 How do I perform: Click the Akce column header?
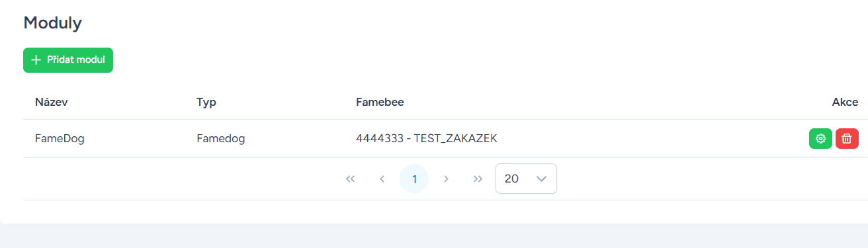click(x=845, y=102)
